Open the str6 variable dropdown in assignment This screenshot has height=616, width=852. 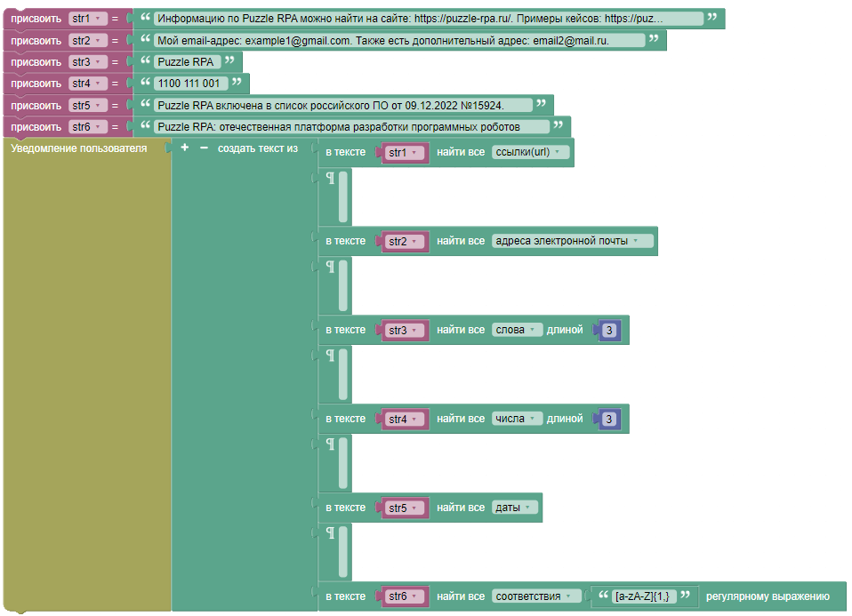pos(87,126)
